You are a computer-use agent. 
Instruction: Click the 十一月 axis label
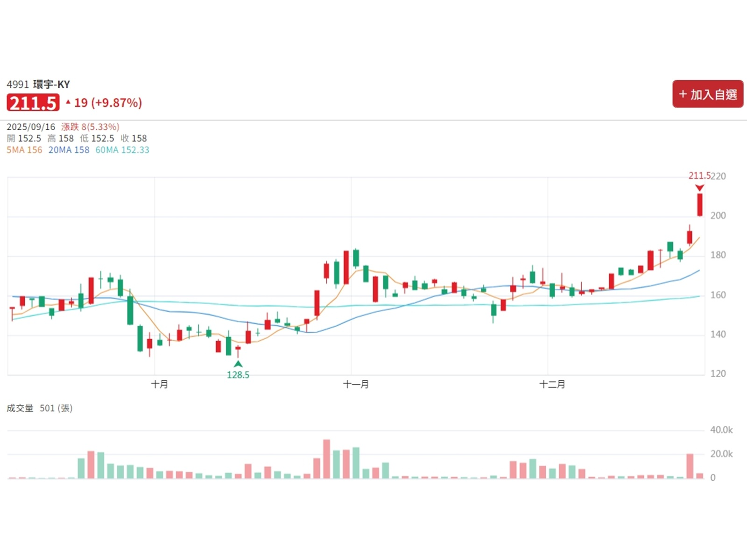[356, 384]
